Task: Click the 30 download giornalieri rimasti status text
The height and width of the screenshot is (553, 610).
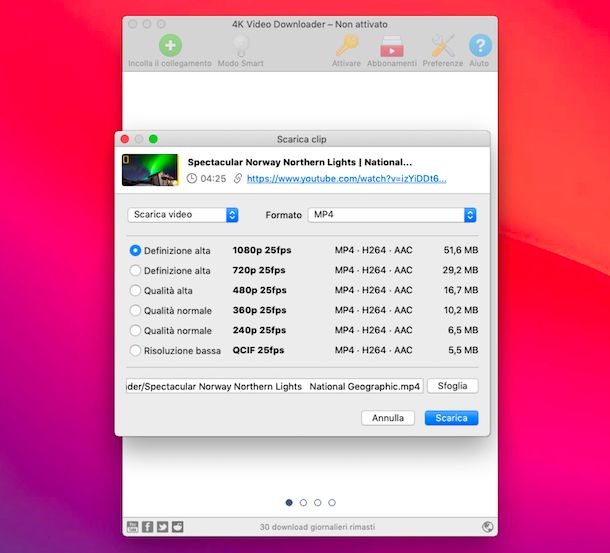Action: (x=317, y=527)
